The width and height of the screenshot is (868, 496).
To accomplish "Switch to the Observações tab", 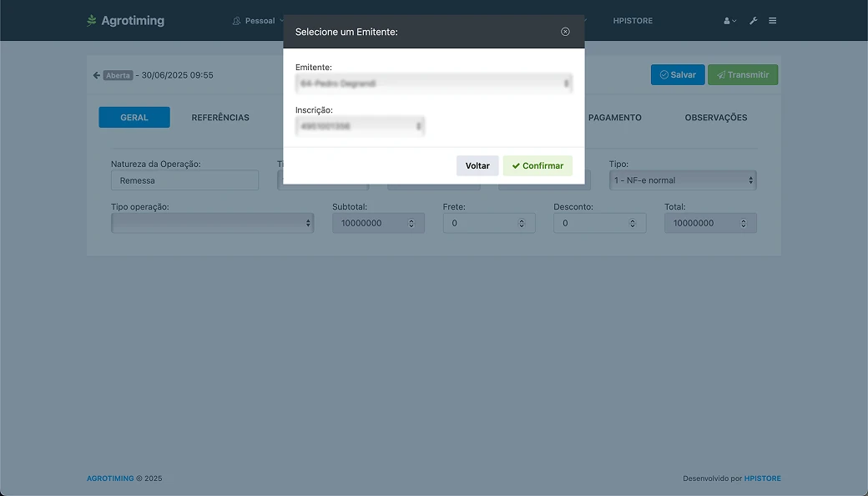I will tap(715, 118).
